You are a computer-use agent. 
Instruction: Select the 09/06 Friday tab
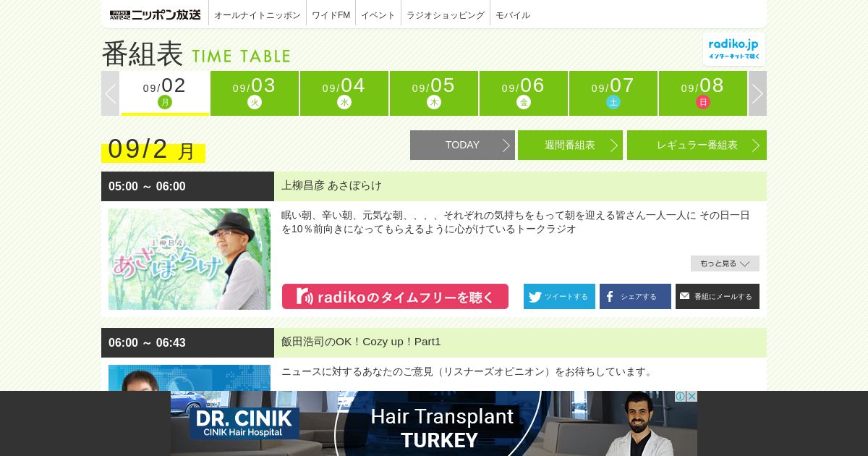coord(524,93)
